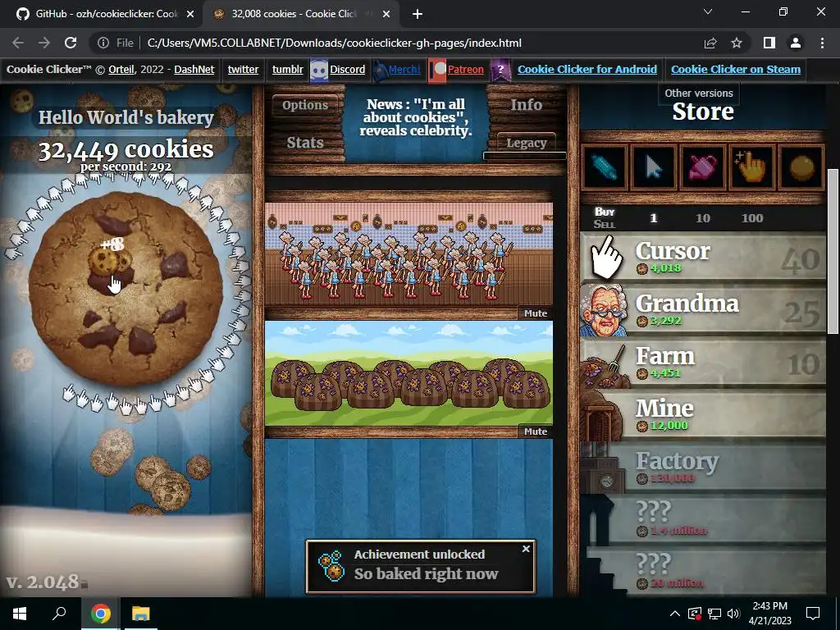Image resolution: width=840 pixels, height=630 pixels.
Task: Open the Discord link
Action: coord(347,70)
